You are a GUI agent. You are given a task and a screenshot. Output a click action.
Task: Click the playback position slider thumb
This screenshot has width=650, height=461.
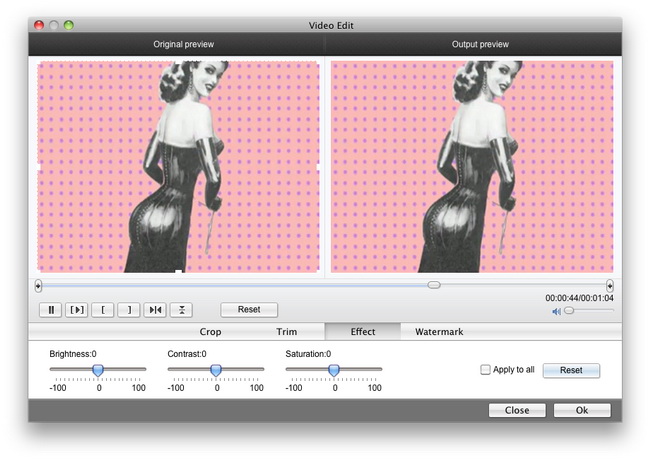point(434,285)
